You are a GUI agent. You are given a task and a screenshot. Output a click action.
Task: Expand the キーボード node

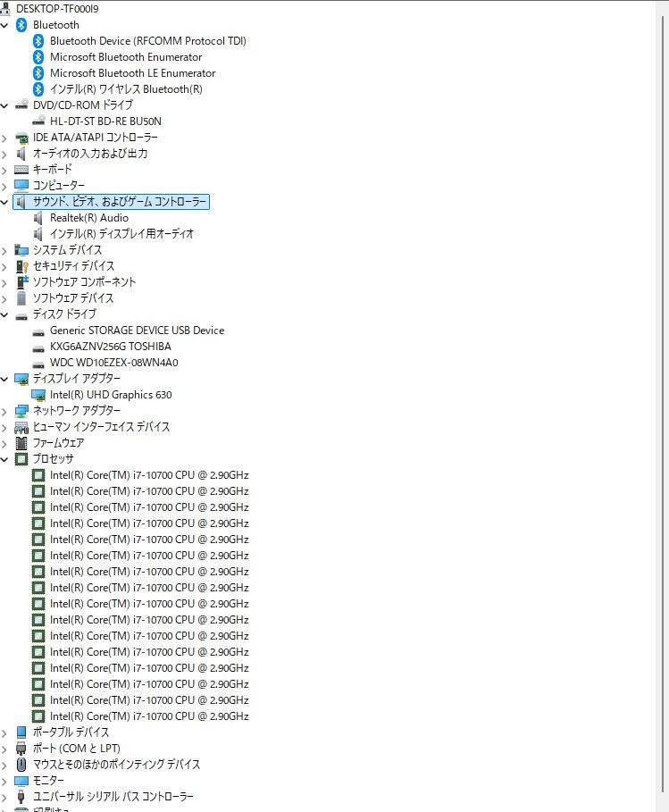tap(4, 170)
